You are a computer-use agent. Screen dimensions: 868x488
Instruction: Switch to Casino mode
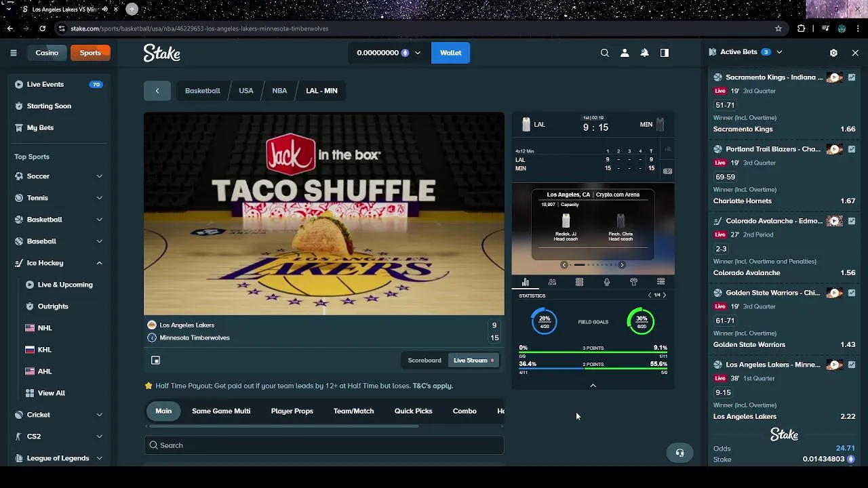pos(47,53)
